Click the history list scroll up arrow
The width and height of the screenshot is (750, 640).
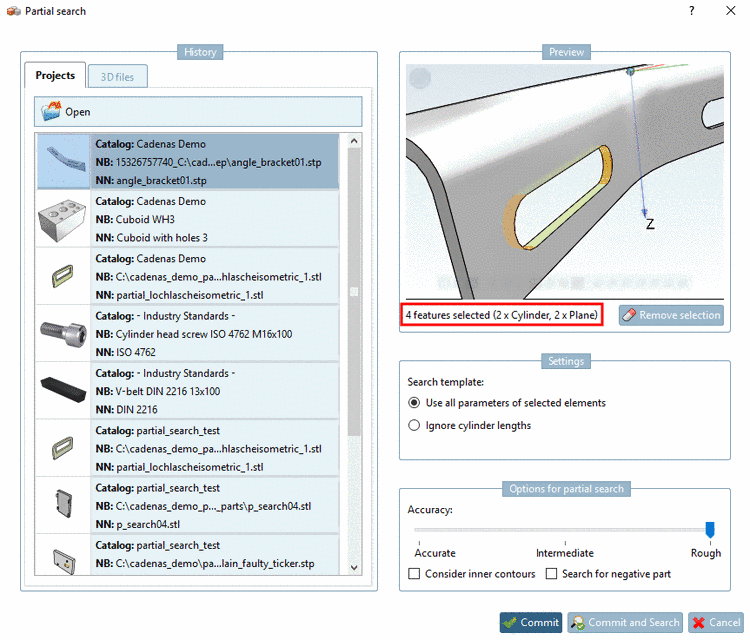[x=354, y=141]
